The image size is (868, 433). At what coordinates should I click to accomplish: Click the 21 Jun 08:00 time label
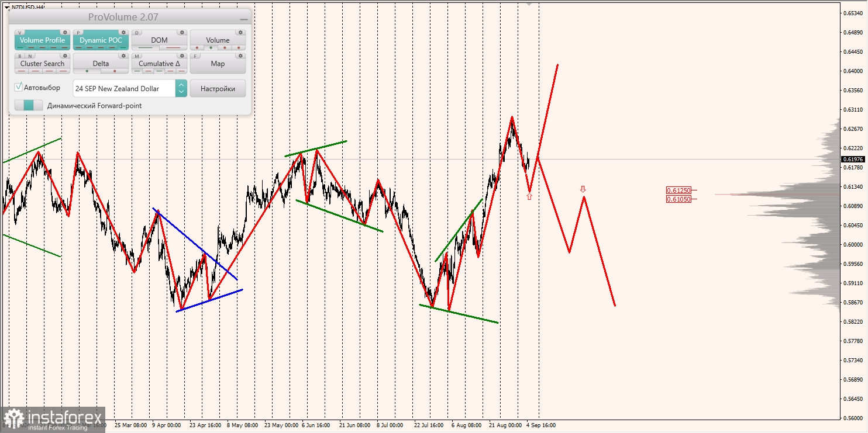(356, 425)
